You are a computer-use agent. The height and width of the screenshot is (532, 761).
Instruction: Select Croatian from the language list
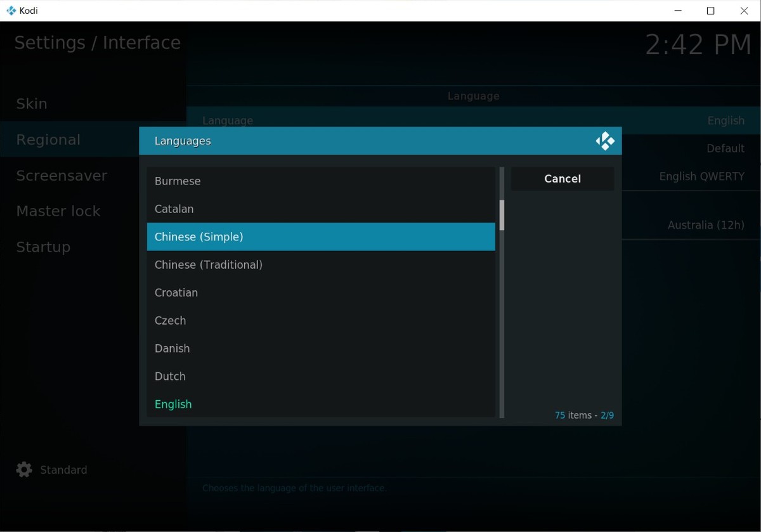coord(321,292)
